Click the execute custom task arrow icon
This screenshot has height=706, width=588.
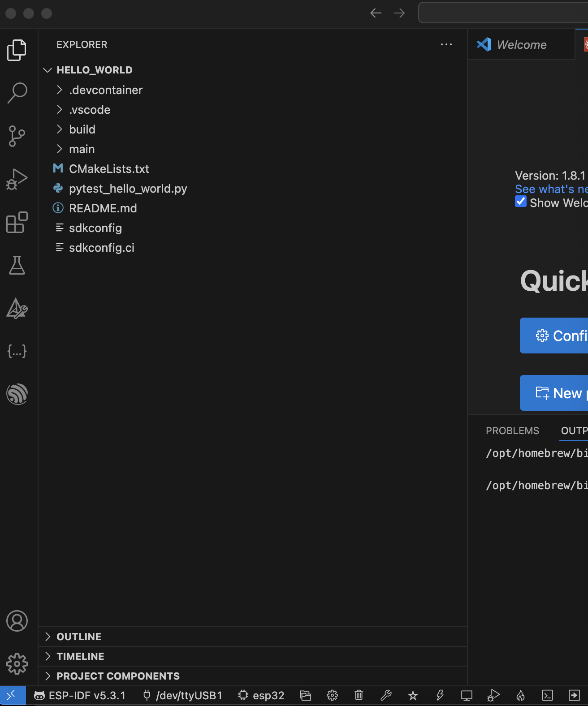point(574,695)
